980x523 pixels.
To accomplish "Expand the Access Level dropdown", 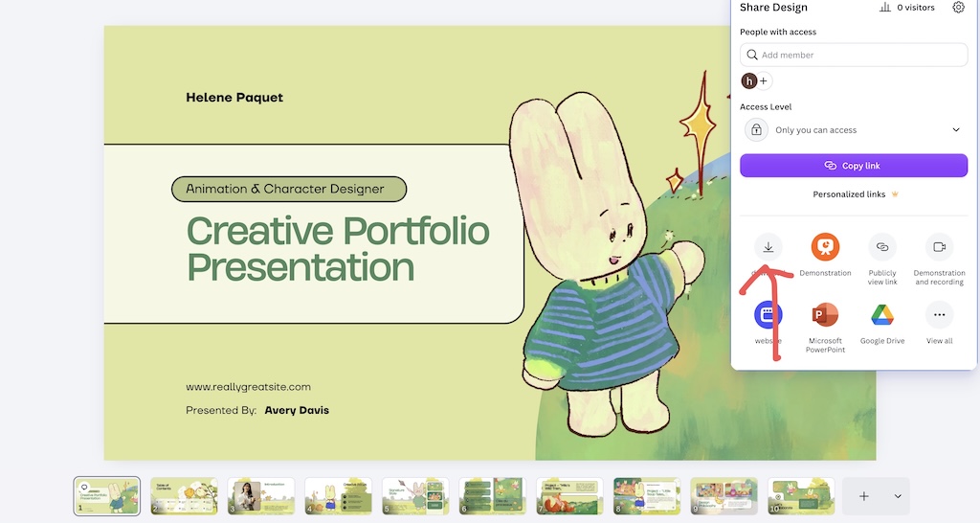I will click(854, 130).
